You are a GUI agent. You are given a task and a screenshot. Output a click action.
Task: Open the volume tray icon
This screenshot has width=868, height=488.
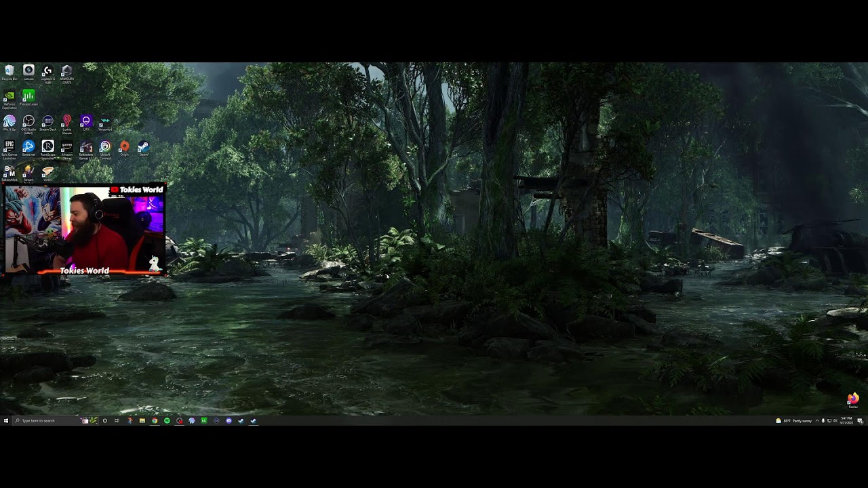click(x=835, y=421)
